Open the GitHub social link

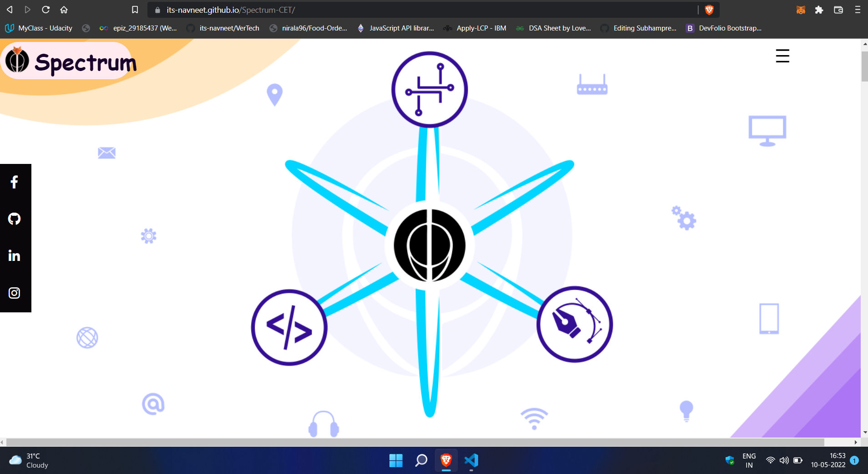14,219
